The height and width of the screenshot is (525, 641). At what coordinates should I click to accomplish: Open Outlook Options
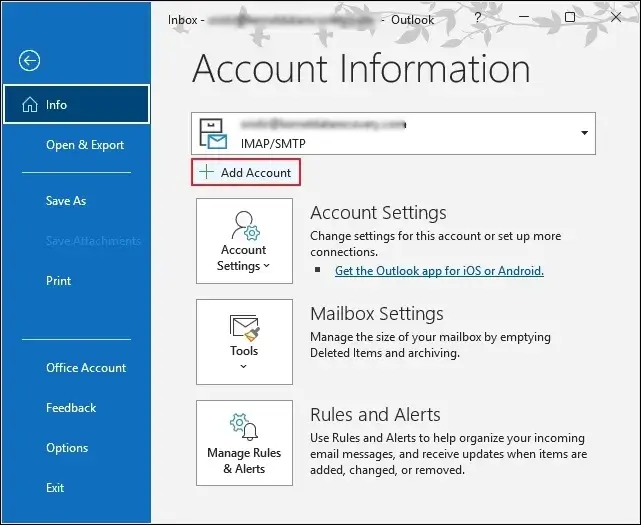67,448
